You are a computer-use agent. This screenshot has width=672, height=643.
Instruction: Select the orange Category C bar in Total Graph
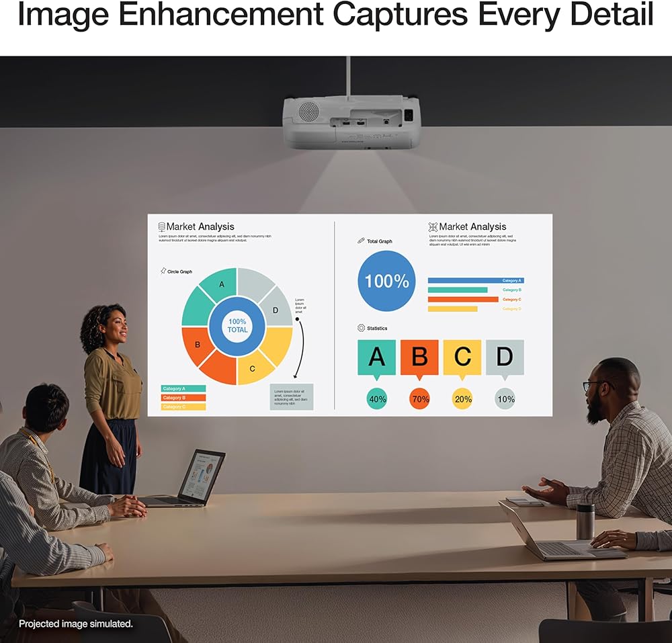tap(463, 299)
